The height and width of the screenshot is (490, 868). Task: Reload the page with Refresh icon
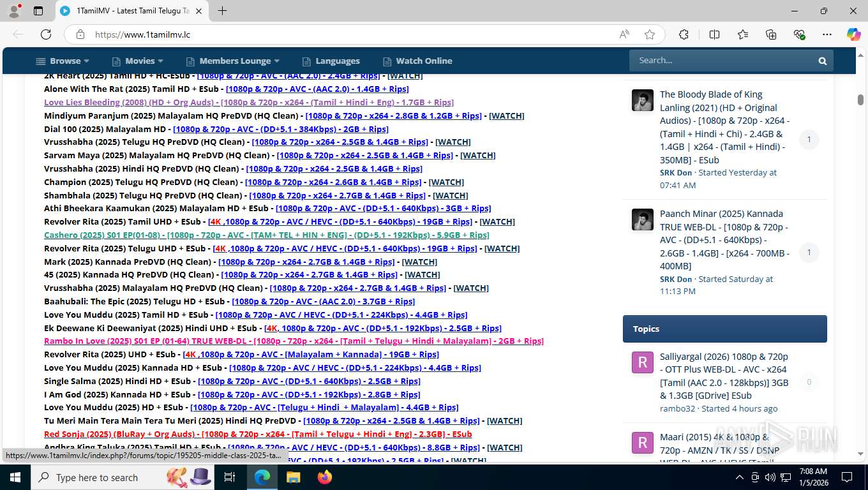46,34
